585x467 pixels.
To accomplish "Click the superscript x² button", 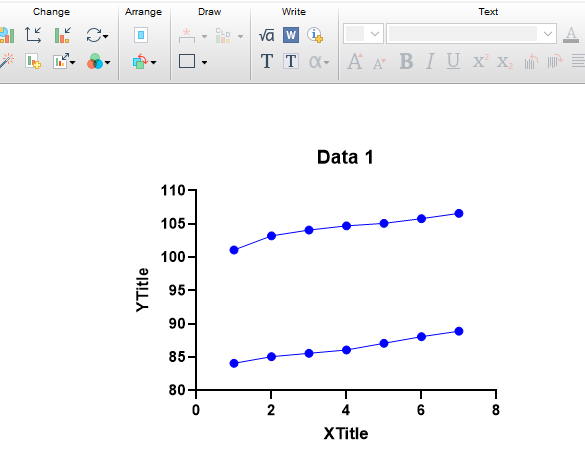I will (x=481, y=61).
